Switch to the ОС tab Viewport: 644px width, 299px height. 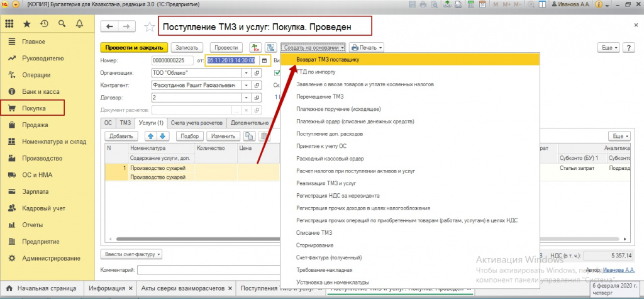[x=108, y=123]
